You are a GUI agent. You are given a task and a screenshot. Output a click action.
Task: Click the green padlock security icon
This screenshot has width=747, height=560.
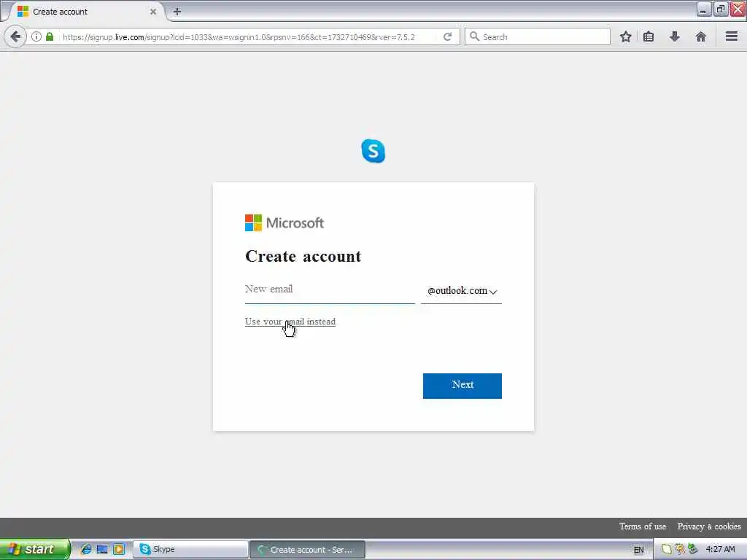(50, 36)
